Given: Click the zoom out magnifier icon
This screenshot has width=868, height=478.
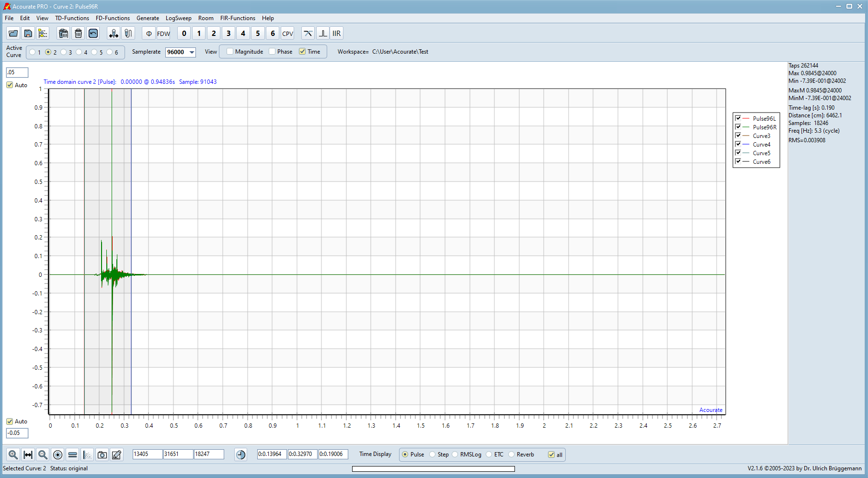Looking at the screenshot, I should pos(43,455).
